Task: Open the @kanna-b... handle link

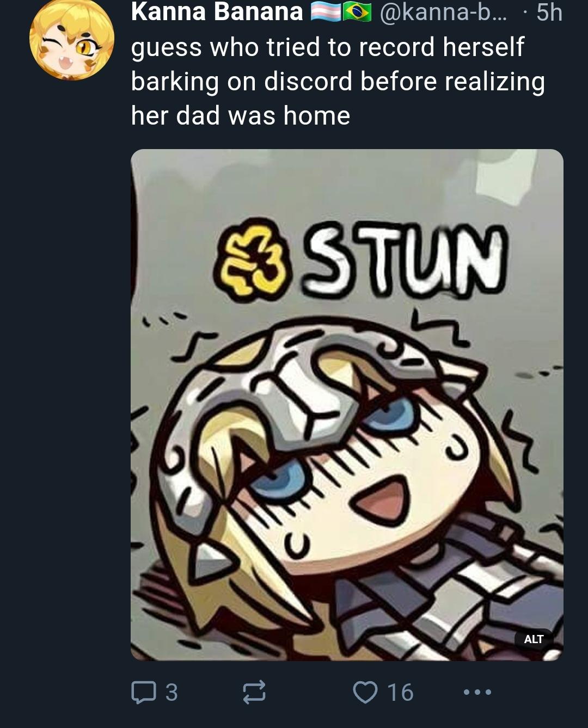Action: (x=443, y=12)
